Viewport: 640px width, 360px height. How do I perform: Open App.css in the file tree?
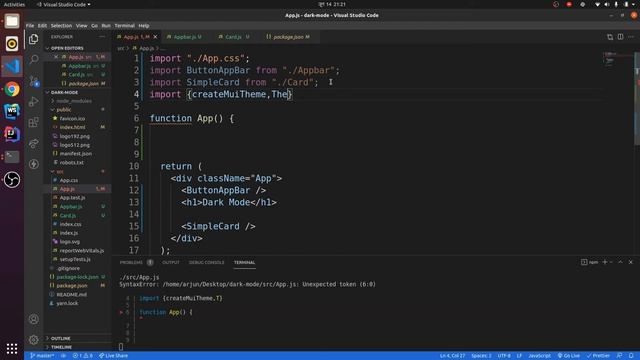pyautogui.click(x=69, y=180)
